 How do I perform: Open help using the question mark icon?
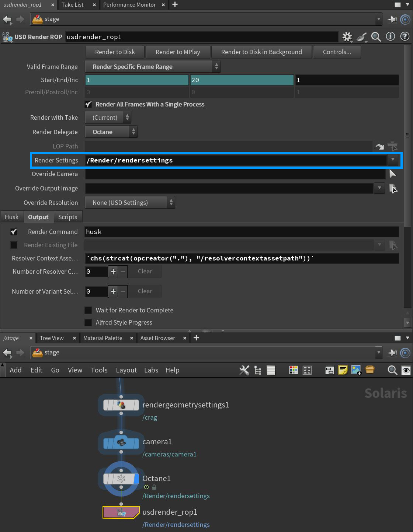click(x=405, y=37)
